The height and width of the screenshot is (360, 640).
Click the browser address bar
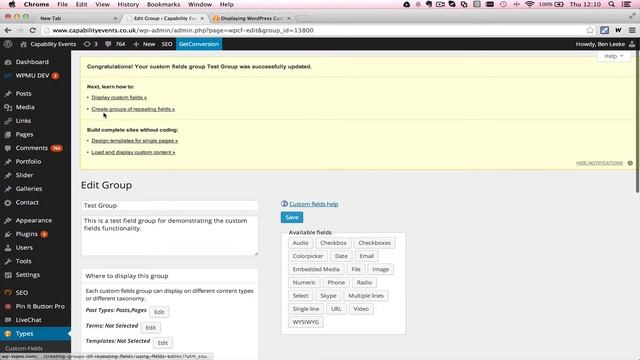tap(314, 30)
